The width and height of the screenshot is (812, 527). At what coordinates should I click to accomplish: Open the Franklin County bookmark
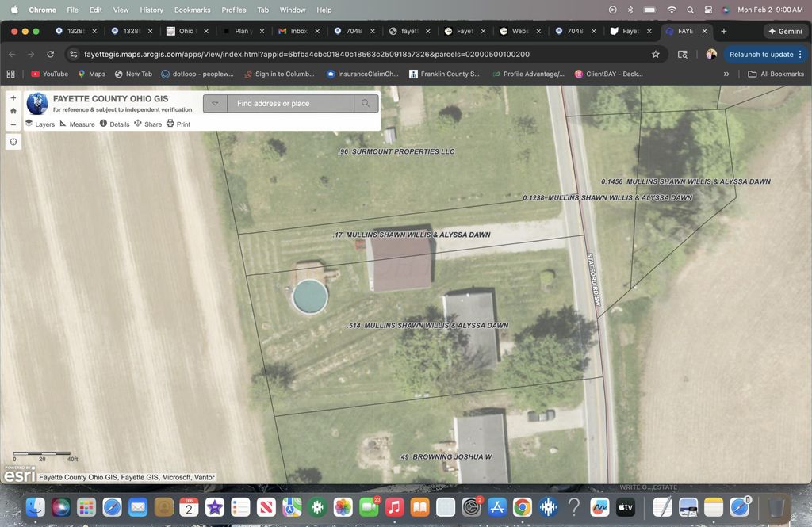click(x=444, y=74)
